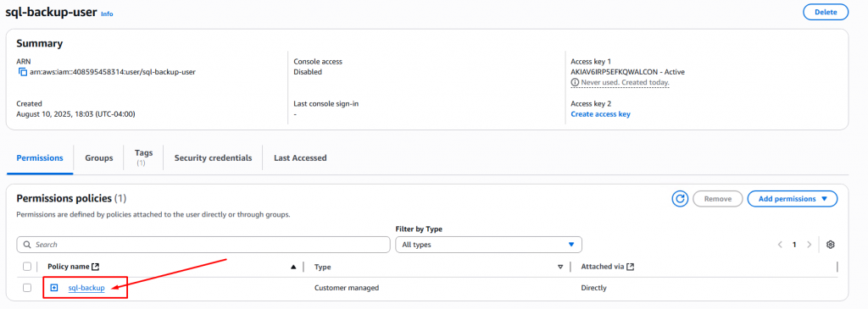
Task: Switch to the Security credentials tab
Action: tap(213, 158)
